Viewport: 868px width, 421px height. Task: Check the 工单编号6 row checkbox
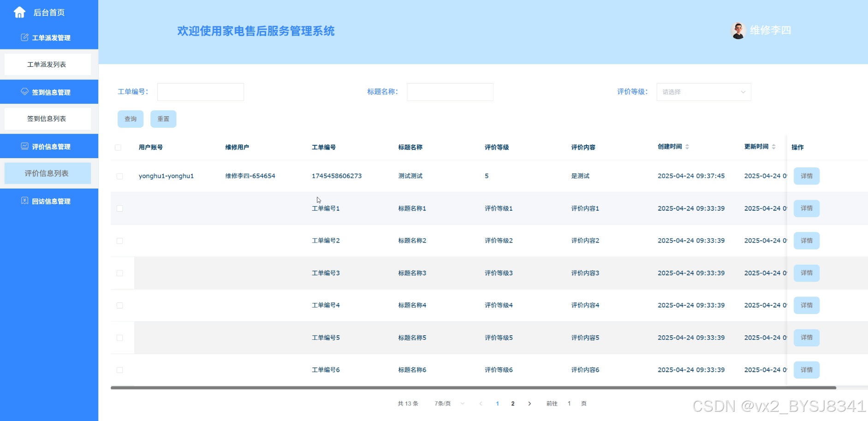pos(120,370)
